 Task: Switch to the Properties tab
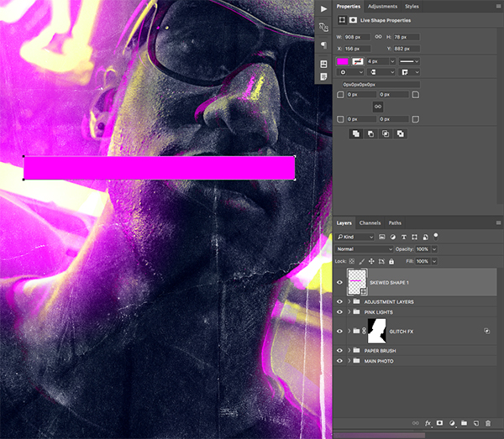[x=348, y=7]
